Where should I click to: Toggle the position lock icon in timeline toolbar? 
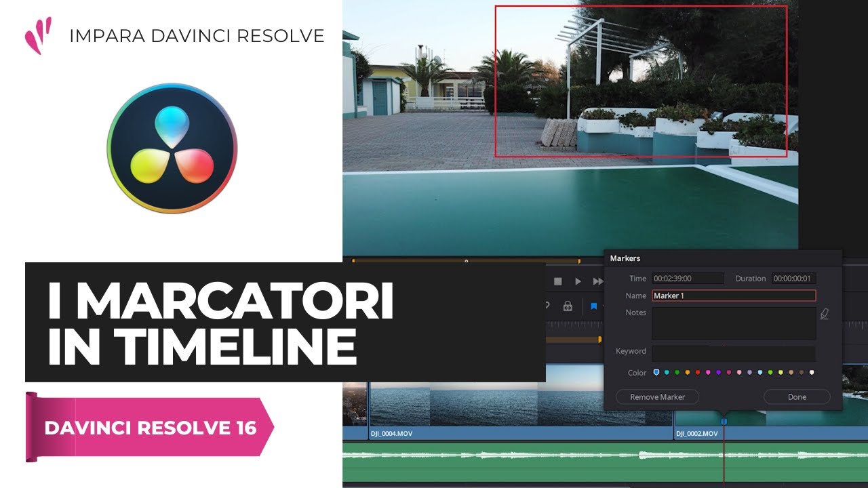(x=568, y=306)
